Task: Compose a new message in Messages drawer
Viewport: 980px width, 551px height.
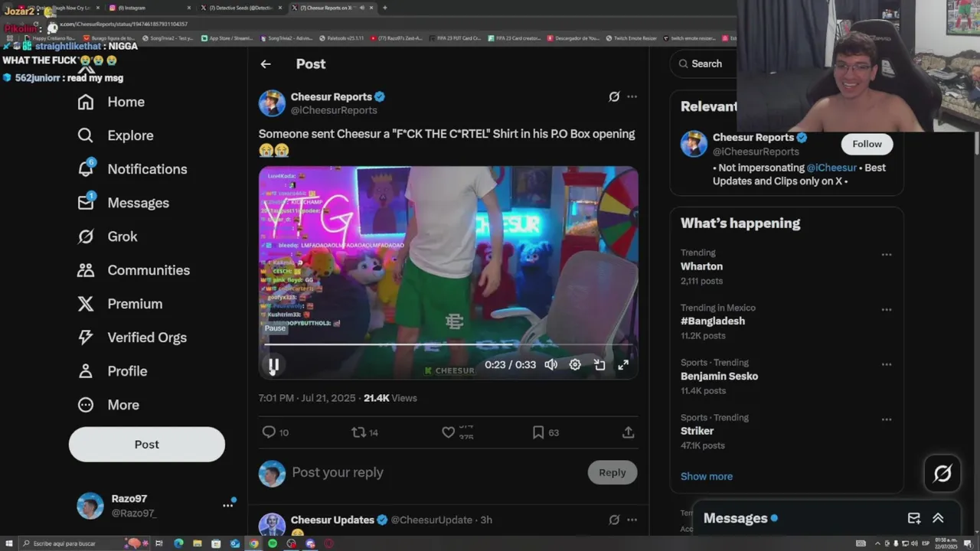Action: coord(914,518)
